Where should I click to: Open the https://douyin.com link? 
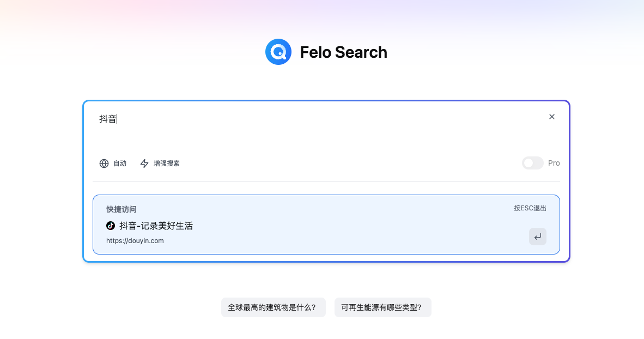pos(135,240)
